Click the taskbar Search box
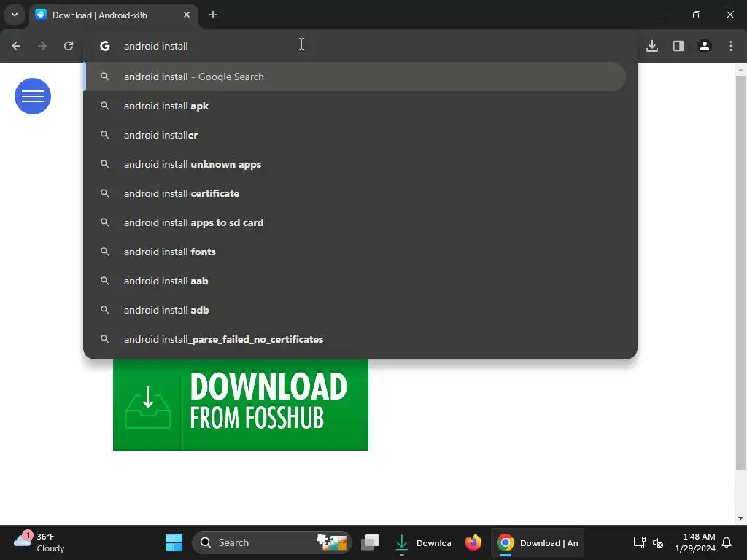Screen dimensions: 747x560 (272, 542)
